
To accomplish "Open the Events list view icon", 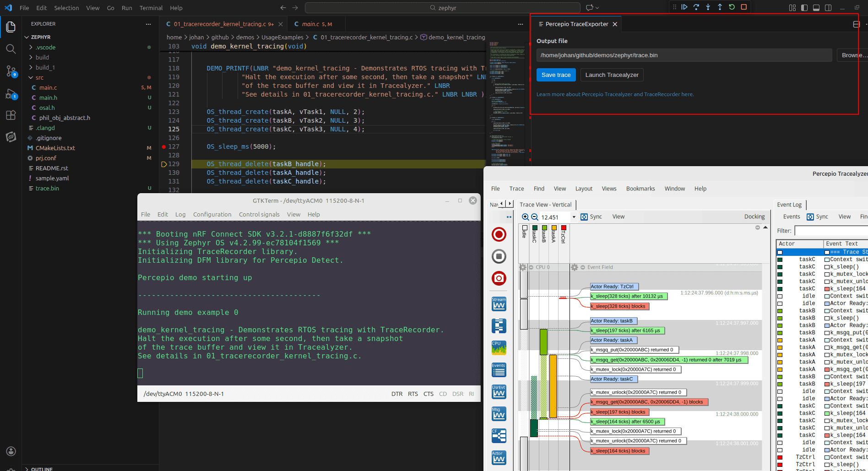I will click(x=499, y=369).
